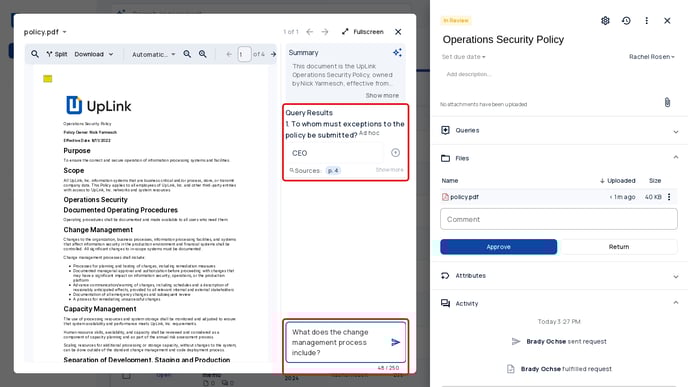Click the In Review status badge

click(455, 20)
